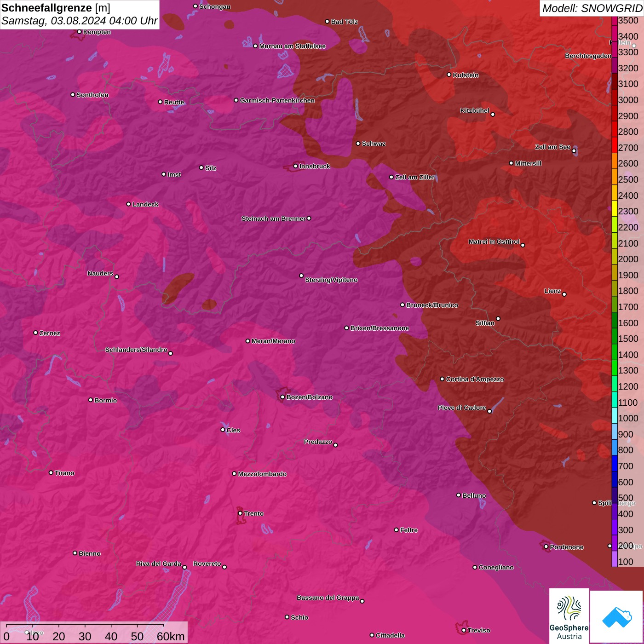
Task: Click the Mezzolombardo label
Action: [x=262, y=474]
